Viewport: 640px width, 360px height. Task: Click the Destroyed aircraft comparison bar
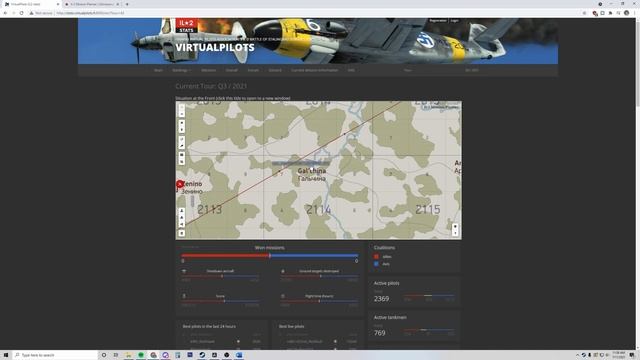tap(220, 276)
